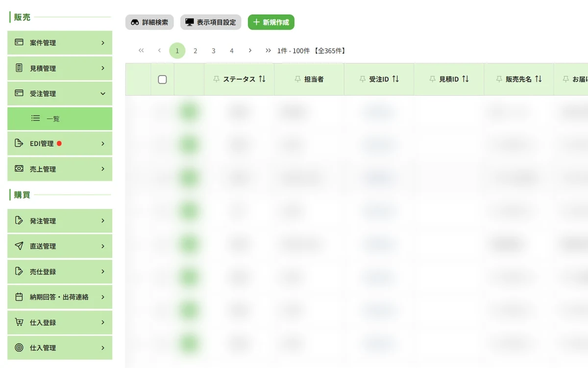Pin the 担当者 column using its pin icon

[x=297, y=79]
